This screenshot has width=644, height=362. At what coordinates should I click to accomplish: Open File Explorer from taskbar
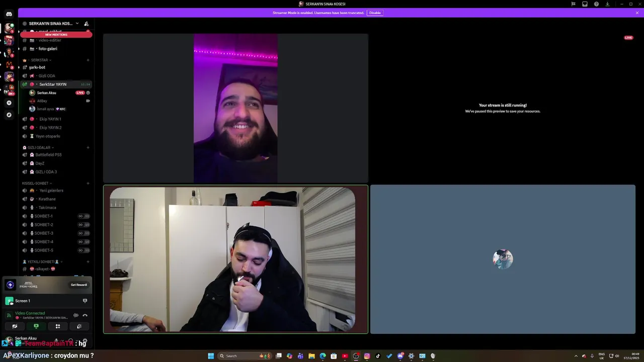point(311,356)
